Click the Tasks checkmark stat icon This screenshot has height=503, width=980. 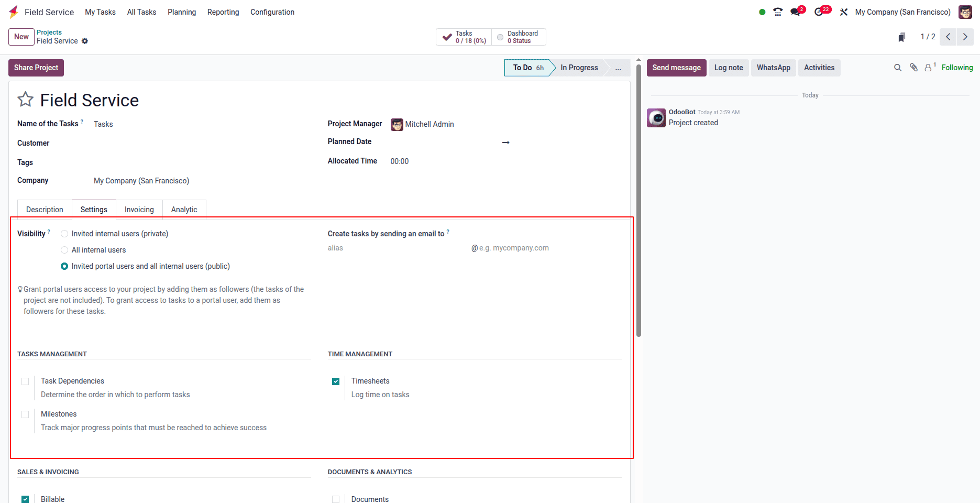pos(447,37)
